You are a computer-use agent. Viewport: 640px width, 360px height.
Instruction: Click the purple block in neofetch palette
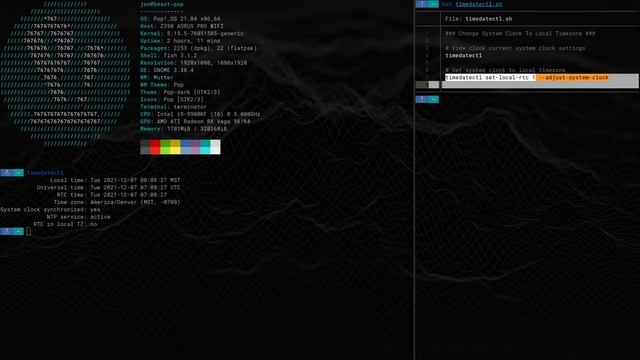tap(195, 147)
